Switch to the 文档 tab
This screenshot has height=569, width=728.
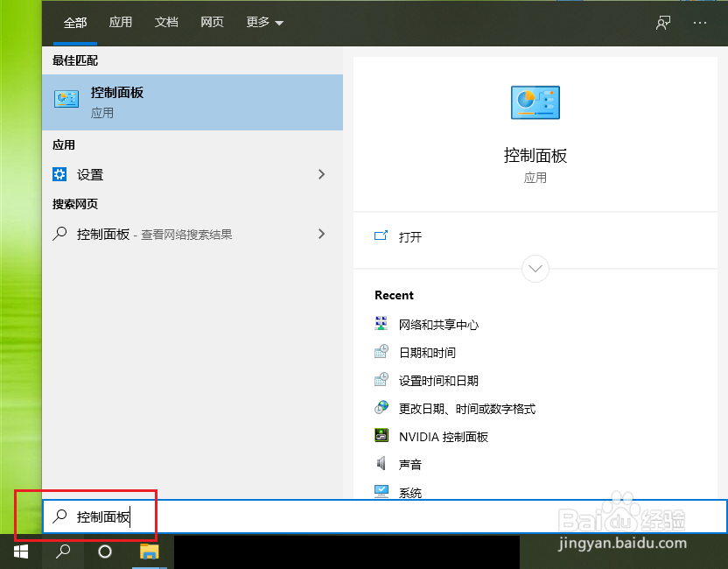tap(166, 23)
